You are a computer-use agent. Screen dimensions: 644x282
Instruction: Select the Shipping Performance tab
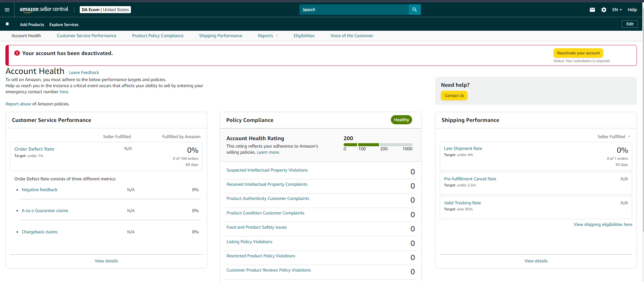click(221, 36)
